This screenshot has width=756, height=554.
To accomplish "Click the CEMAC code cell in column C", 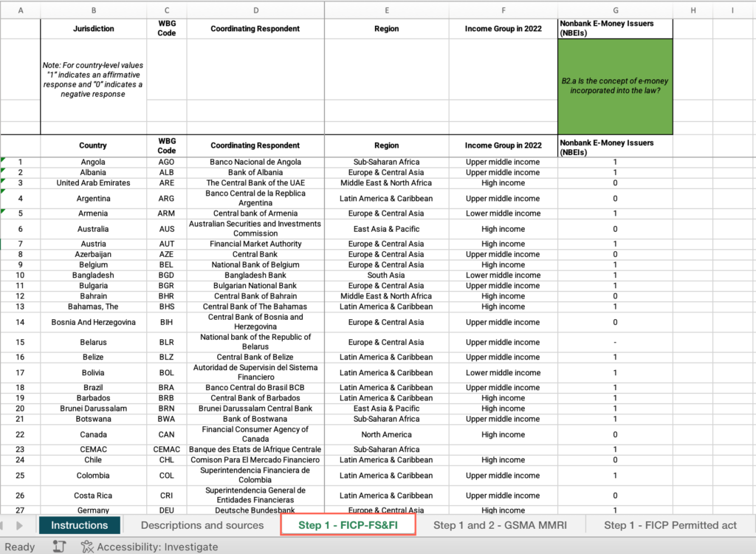I will click(166, 450).
